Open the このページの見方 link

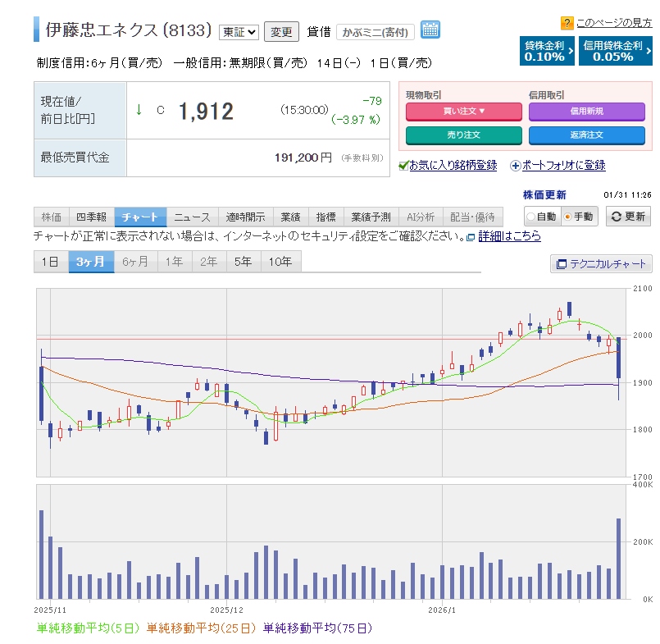click(614, 23)
